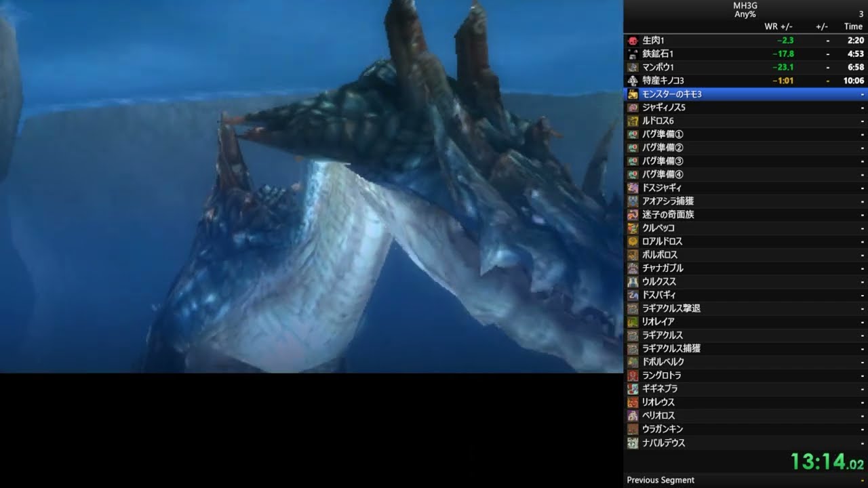
Task: Select the ラギアクルス split name
Action: click(x=663, y=335)
